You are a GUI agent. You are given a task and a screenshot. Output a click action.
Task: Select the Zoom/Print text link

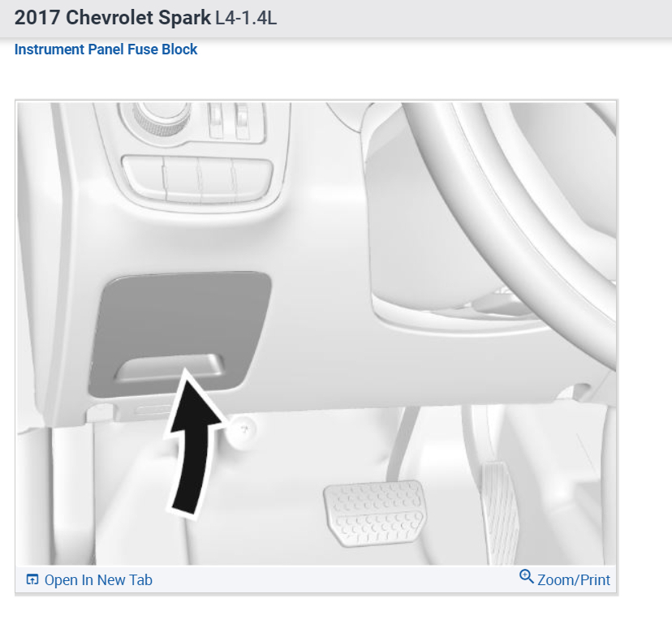(x=574, y=580)
